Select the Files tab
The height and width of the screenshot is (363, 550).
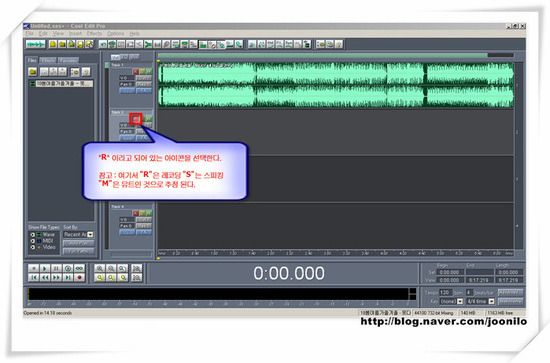click(32, 60)
